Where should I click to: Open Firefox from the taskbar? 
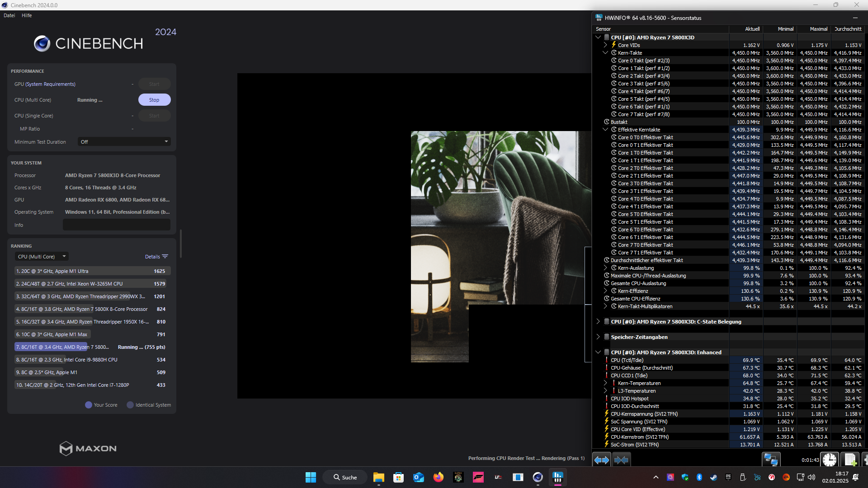click(x=438, y=477)
